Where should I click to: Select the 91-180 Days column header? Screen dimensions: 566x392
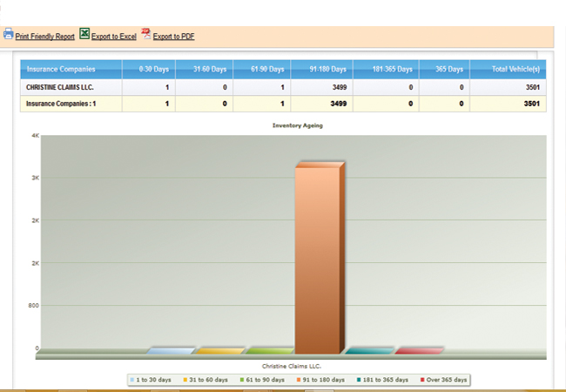[327, 69]
